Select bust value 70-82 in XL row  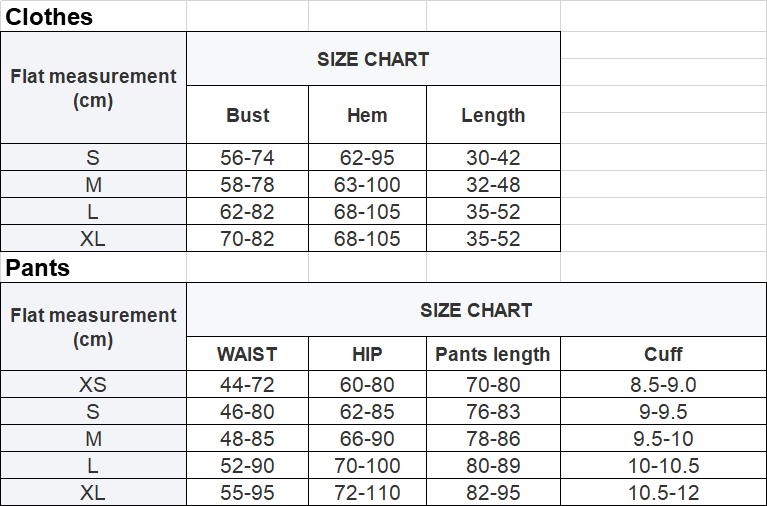pos(248,238)
